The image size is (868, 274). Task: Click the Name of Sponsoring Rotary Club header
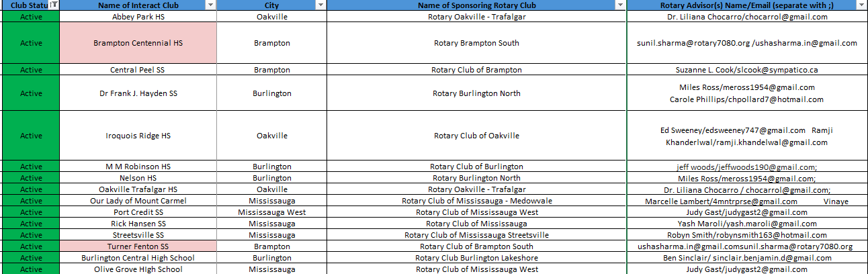click(476, 5)
